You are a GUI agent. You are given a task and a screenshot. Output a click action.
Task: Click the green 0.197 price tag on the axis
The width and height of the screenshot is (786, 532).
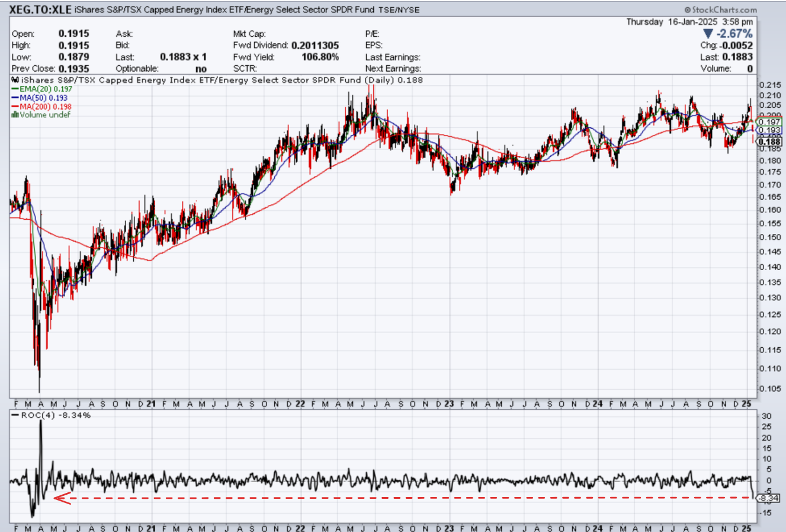769,122
